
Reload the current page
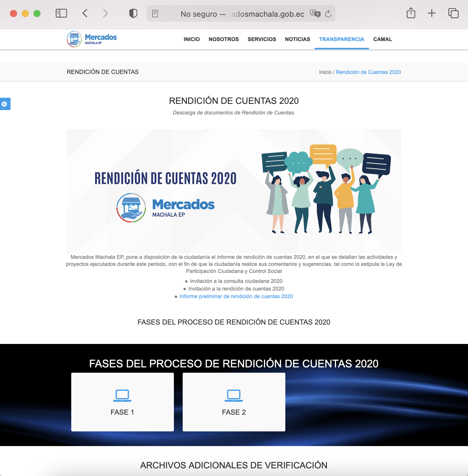coord(328,13)
